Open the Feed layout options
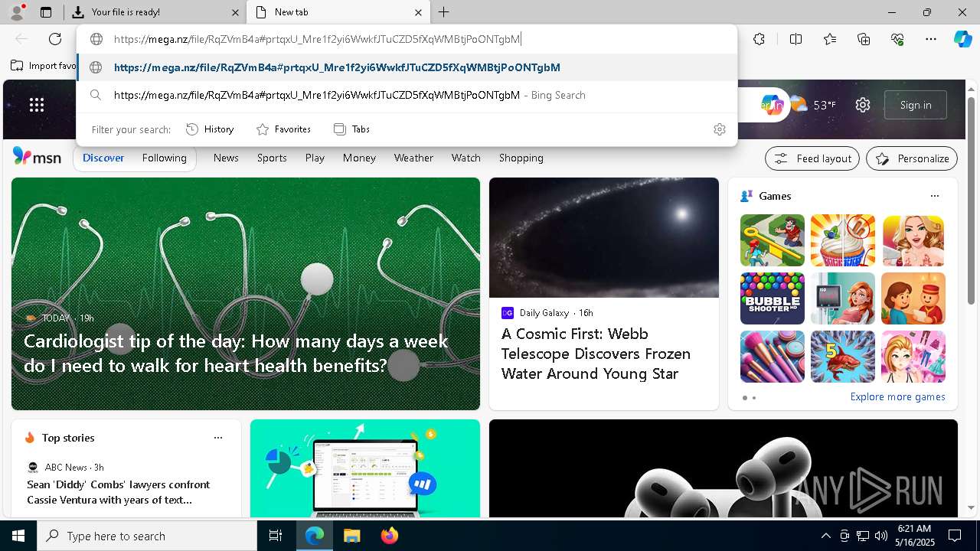980x551 pixels. click(812, 158)
